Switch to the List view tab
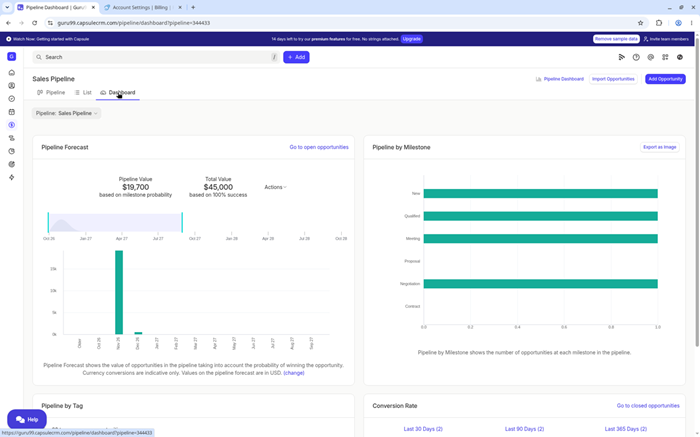Screen dimensions: 700x437 (x=83, y=92)
